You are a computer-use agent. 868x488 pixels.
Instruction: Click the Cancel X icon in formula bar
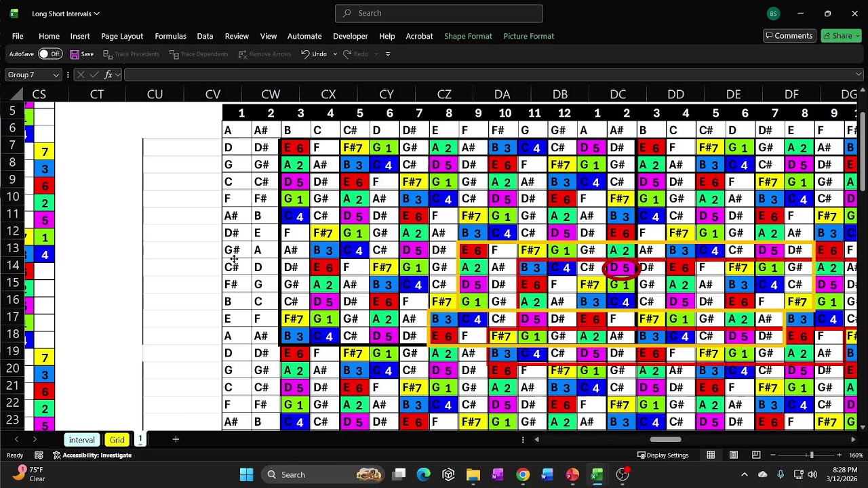coord(81,75)
